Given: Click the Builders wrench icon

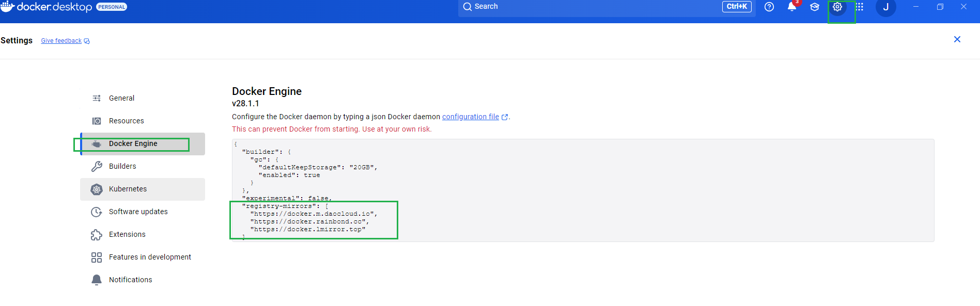Looking at the screenshot, I should (97, 166).
